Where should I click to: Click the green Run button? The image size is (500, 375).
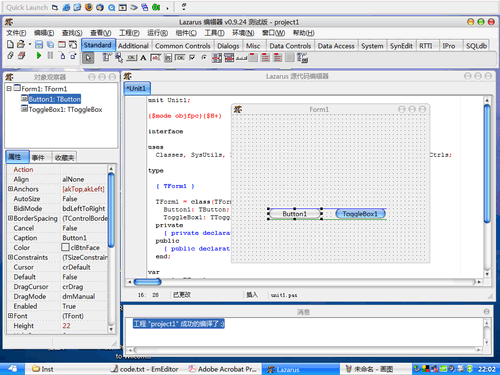(x=39, y=56)
